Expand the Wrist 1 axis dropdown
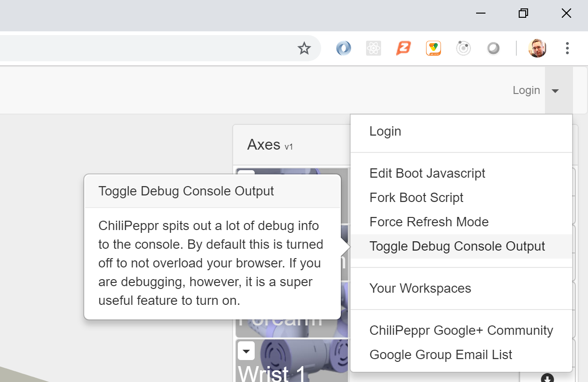588x382 pixels. [x=246, y=351]
